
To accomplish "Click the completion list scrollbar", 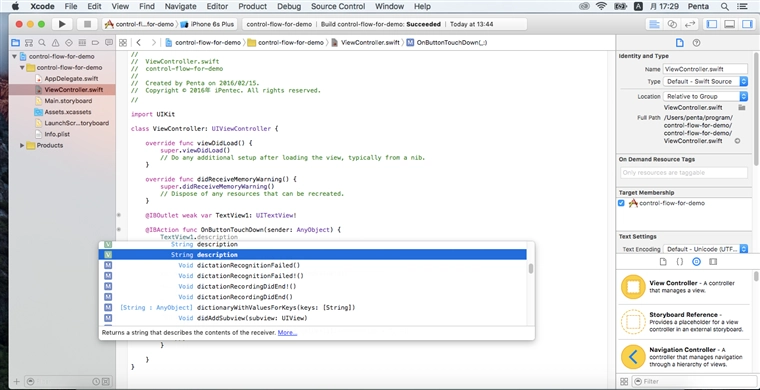I will point(531,268).
